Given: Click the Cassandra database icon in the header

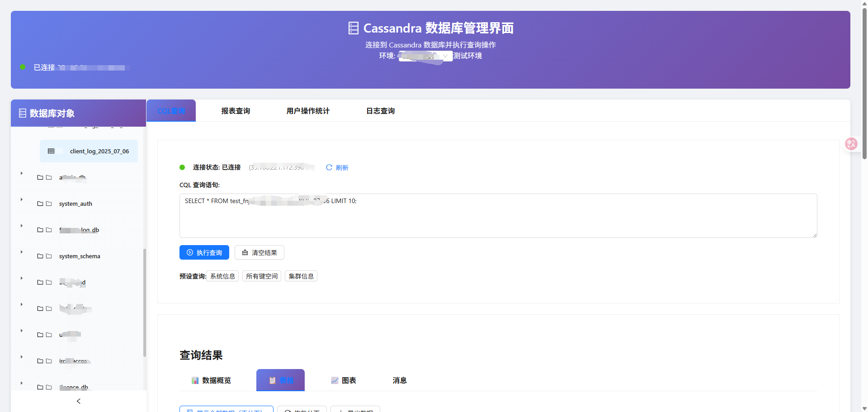Looking at the screenshot, I should pos(354,28).
